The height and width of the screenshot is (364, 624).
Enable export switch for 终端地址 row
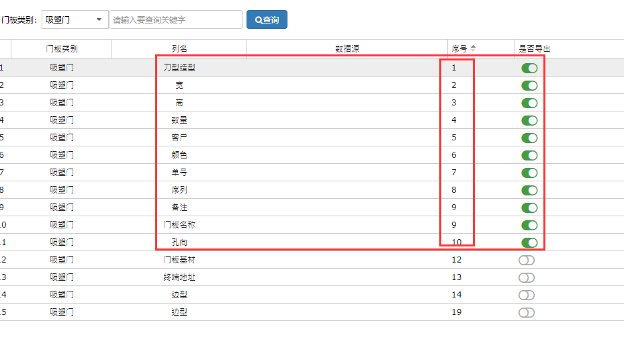coord(527,277)
